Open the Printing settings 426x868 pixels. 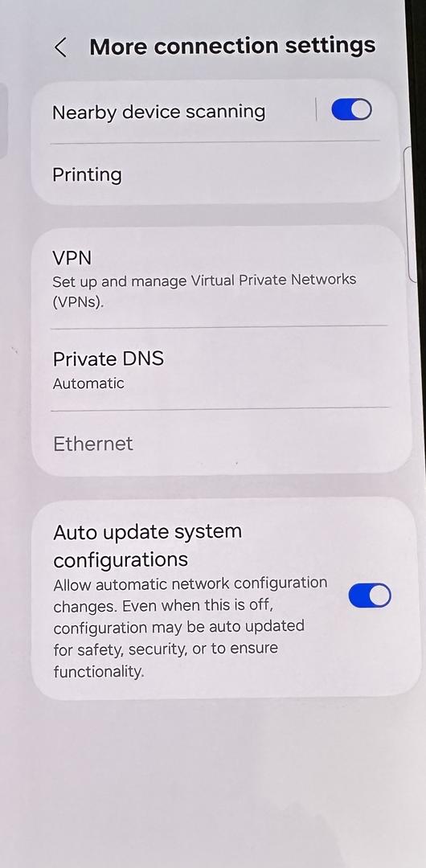tap(216, 175)
